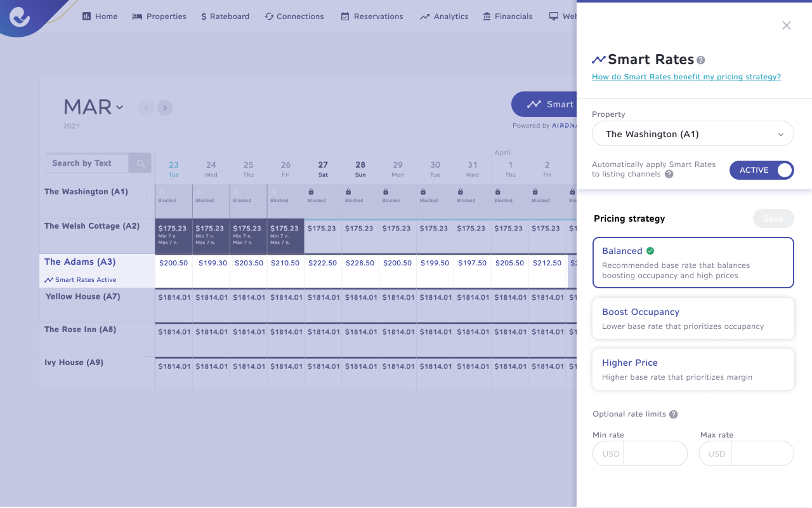Screen dimensions: 812x508
Task: Click the app logo in the corner
Action: coord(20,17)
